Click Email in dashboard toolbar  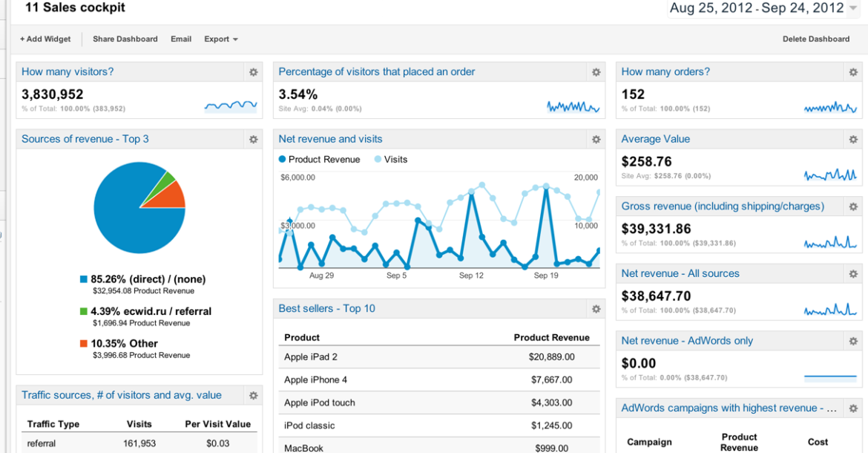tap(181, 39)
